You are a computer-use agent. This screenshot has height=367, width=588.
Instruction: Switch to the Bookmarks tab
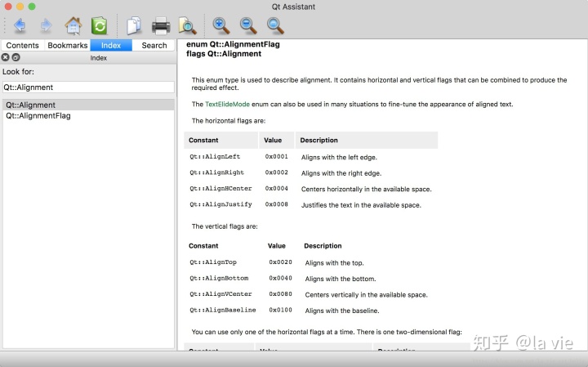tap(68, 46)
